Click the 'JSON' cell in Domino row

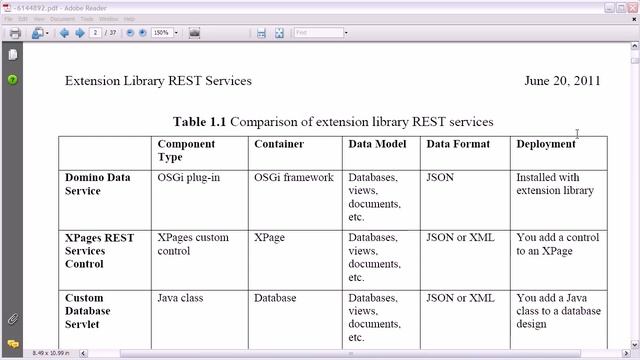440,178
